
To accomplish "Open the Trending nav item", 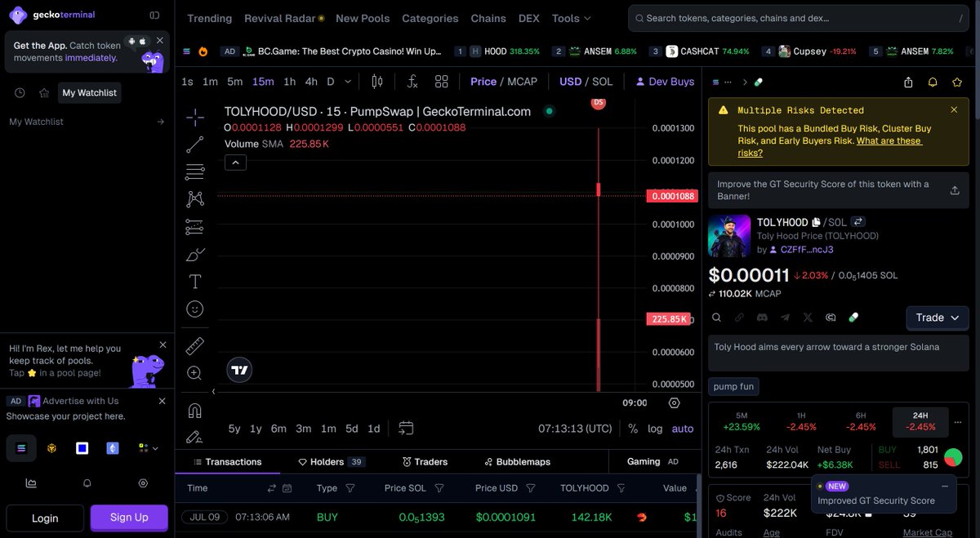I will pyautogui.click(x=210, y=18).
